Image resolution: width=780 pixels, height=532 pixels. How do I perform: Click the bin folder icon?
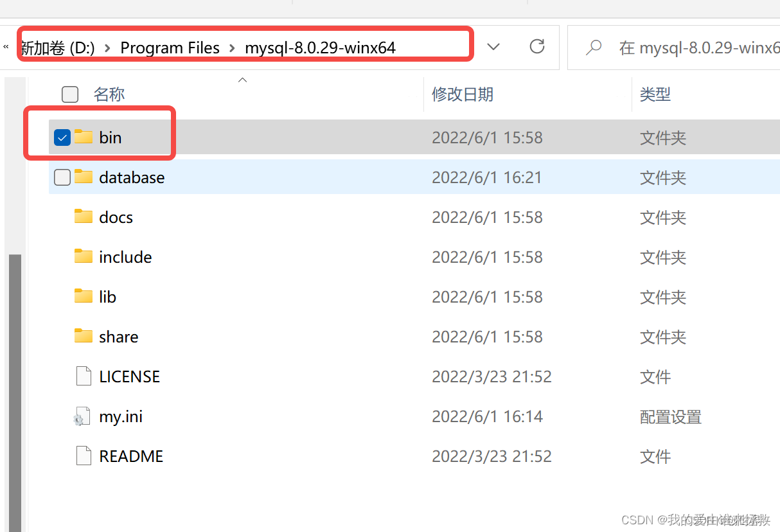coord(84,137)
